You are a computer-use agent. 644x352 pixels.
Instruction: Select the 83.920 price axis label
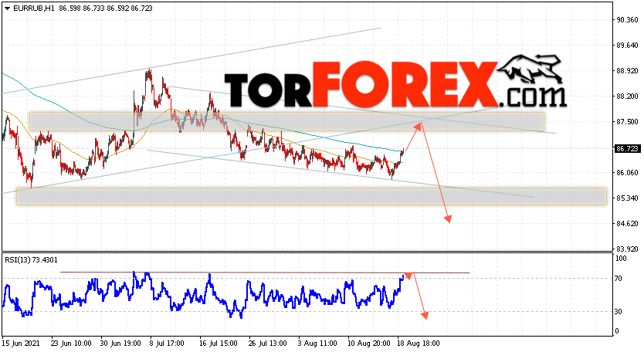pyautogui.click(x=627, y=249)
